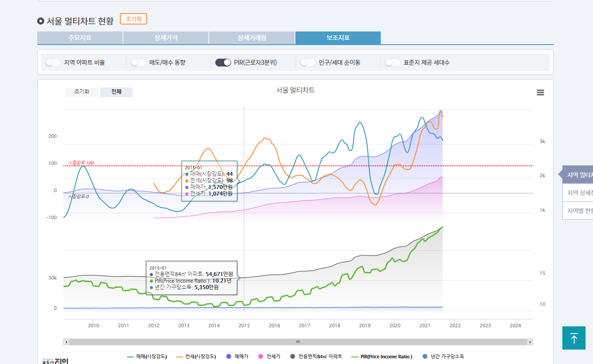Click the scrollbar right arrow
The image size is (593, 364).
530,342
